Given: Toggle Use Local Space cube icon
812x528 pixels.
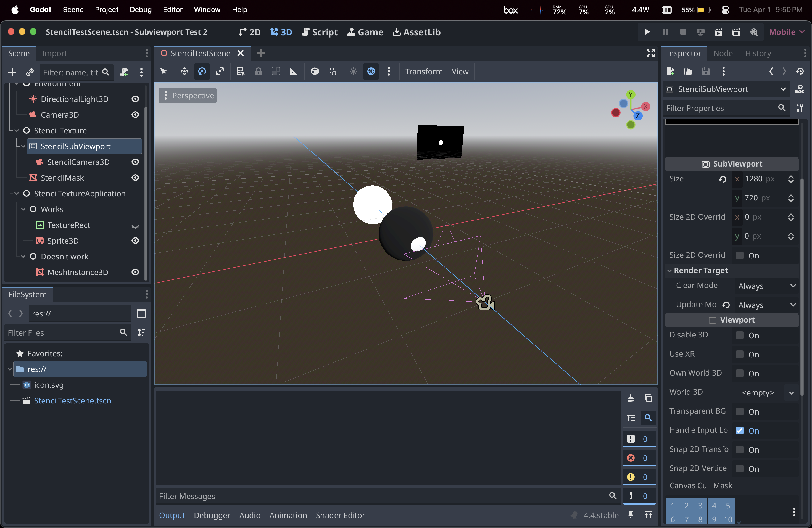Looking at the screenshot, I should click(x=315, y=71).
